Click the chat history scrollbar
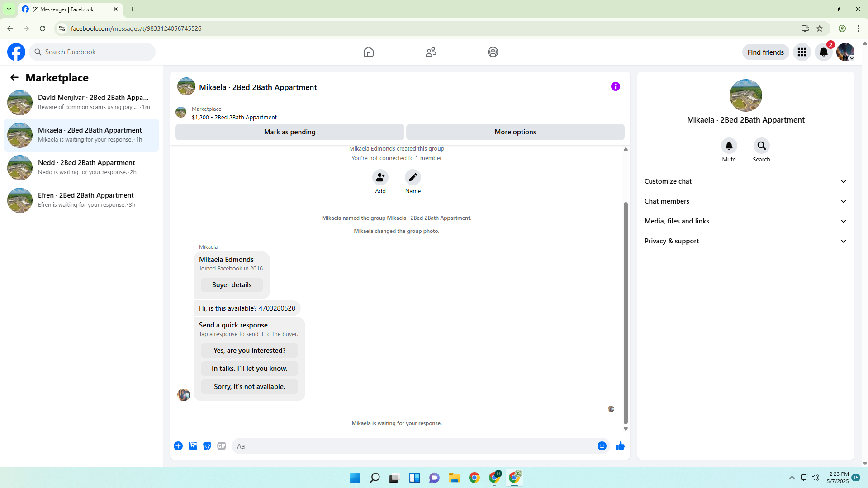This screenshot has height=488, width=868. 626,313
